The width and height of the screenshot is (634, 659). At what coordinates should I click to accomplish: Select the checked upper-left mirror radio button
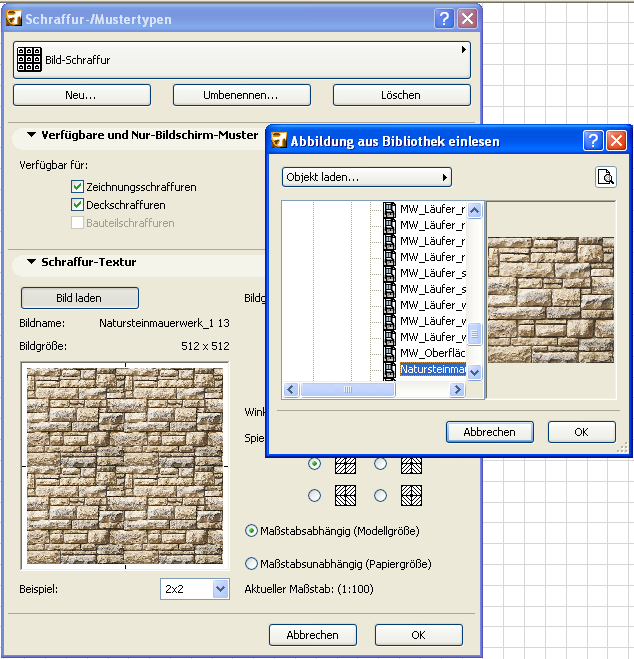pos(314,463)
